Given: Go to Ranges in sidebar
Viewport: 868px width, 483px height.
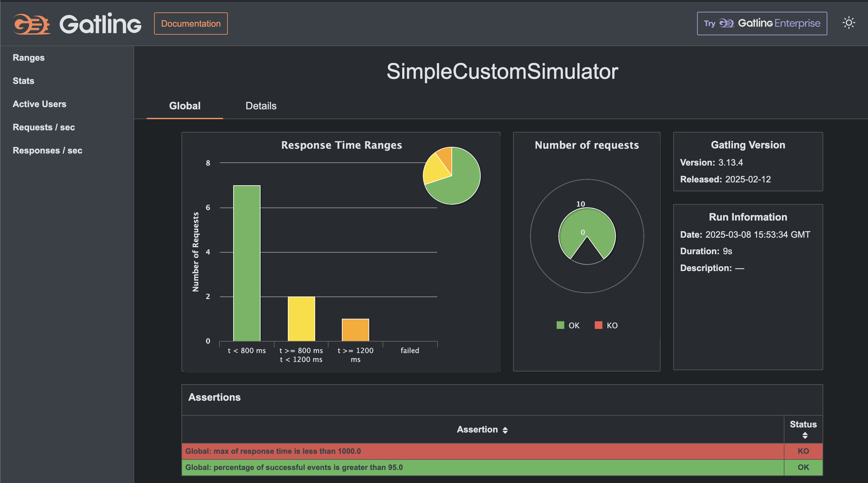Looking at the screenshot, I should [29, 58].
